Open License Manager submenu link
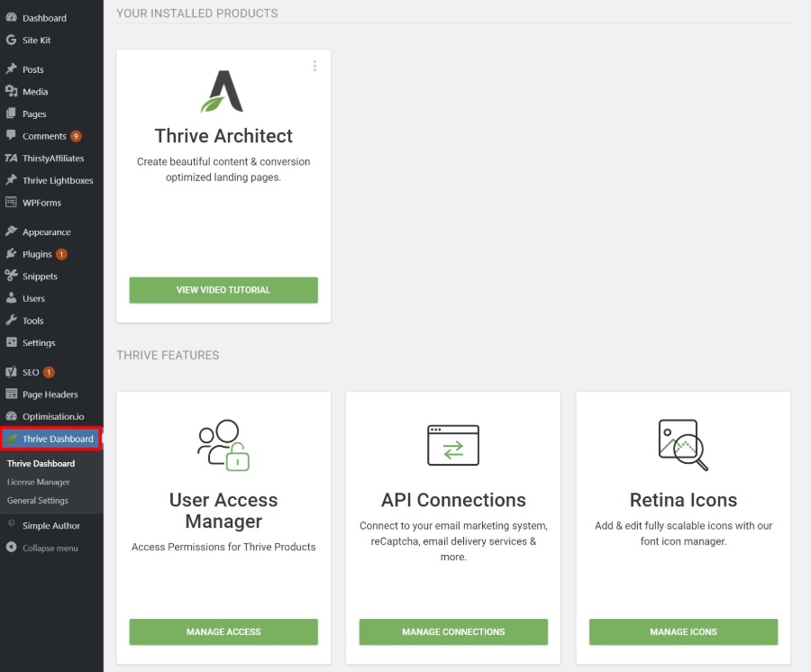Image resolution: width=811 pixels, height=672 pixels. click(x=38, y=482)
